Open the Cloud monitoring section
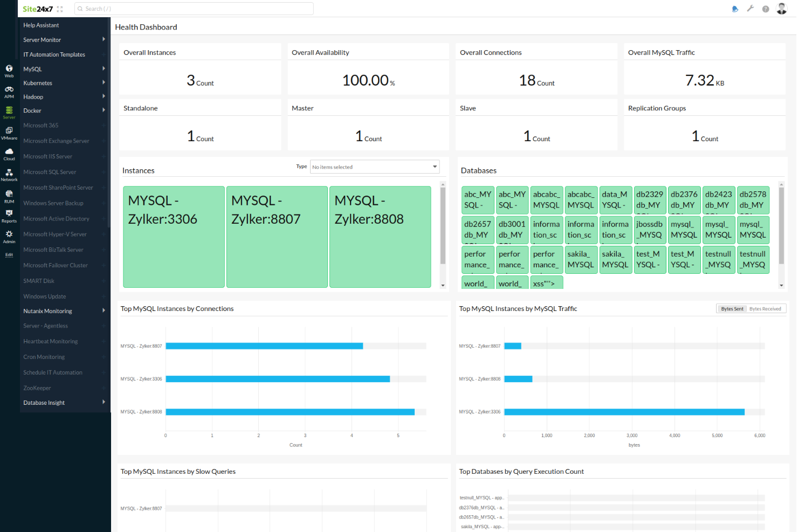This screenshot has width=798, height=532. [x=9, y=154]
